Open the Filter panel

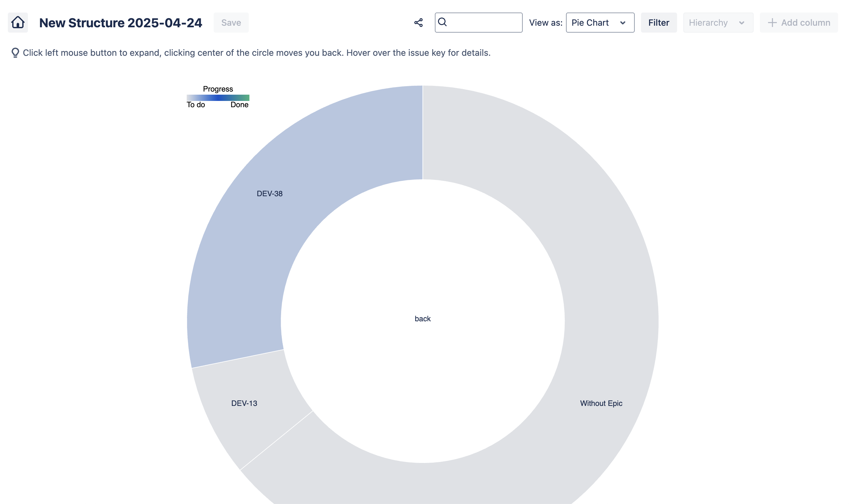[x=658, y=23]
